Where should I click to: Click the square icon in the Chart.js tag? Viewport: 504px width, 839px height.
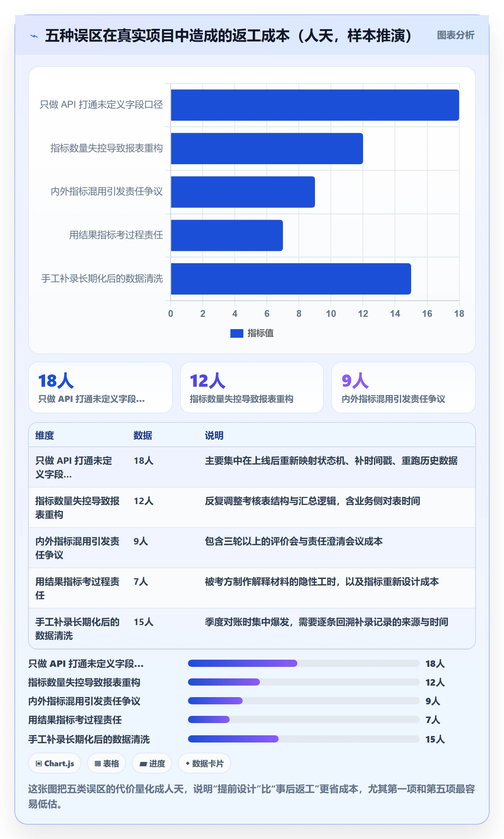[x=39, y=763]
